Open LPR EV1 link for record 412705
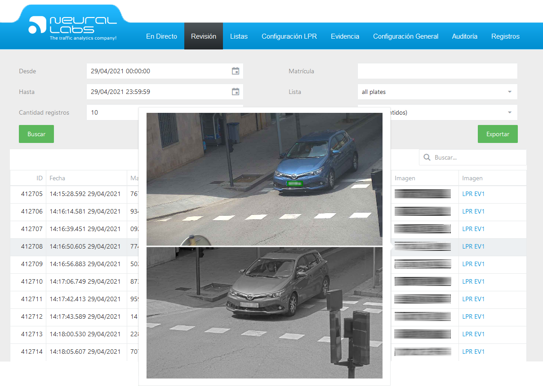 click(473, 194)
